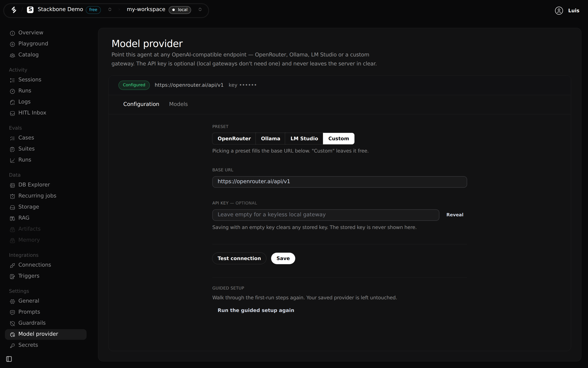
Task: Click the masked key dots in summary
Action: [248, 85]
